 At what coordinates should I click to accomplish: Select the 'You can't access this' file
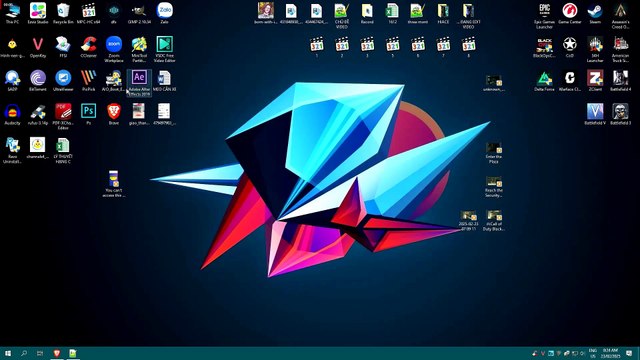(x=114, y=184)
